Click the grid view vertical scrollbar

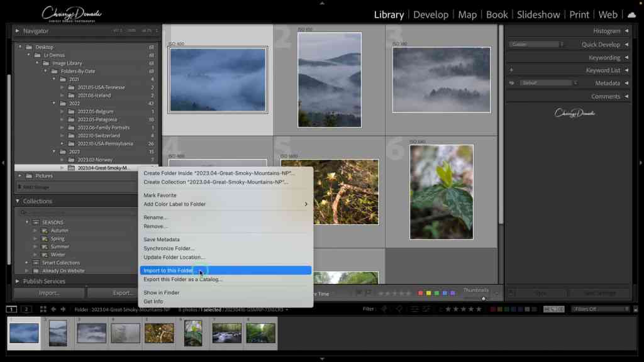click(x=501, y=125)
